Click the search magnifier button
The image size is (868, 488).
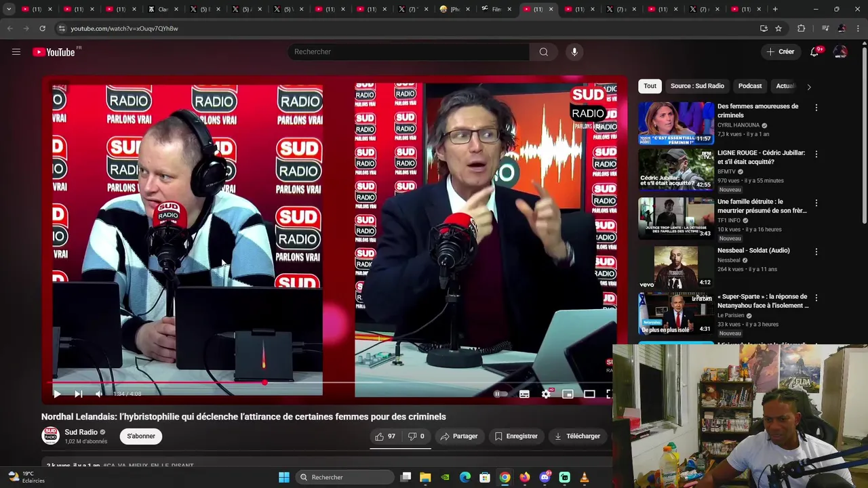(544, 52)
